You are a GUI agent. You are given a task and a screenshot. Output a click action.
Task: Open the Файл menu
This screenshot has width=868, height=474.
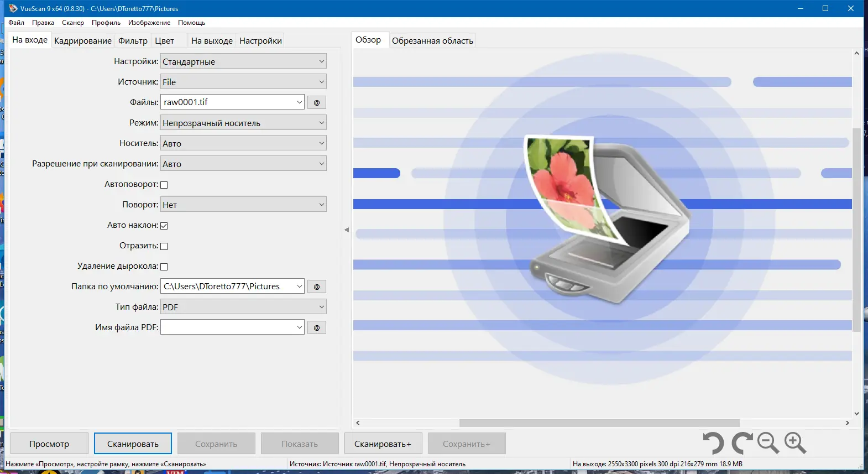click(17, 23)
